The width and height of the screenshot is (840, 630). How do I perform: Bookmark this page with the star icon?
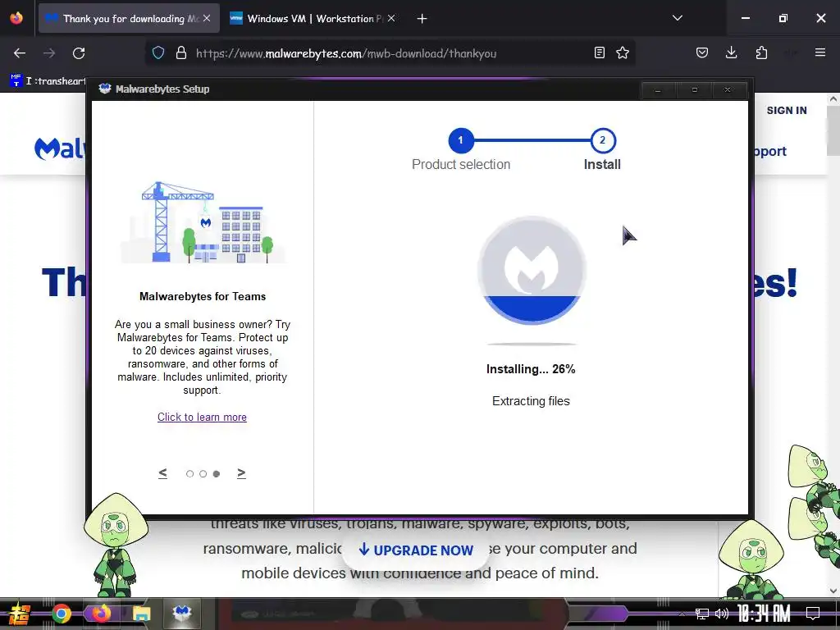623,52
